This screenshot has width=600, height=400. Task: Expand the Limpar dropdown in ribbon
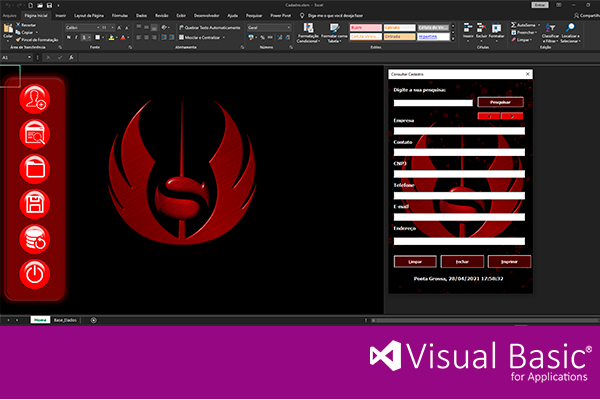point(531,40)
